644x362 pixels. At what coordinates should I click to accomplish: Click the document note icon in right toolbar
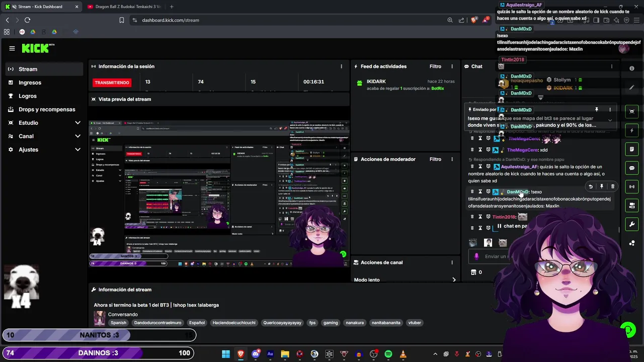pyautogui.click(x=632, y=149)
